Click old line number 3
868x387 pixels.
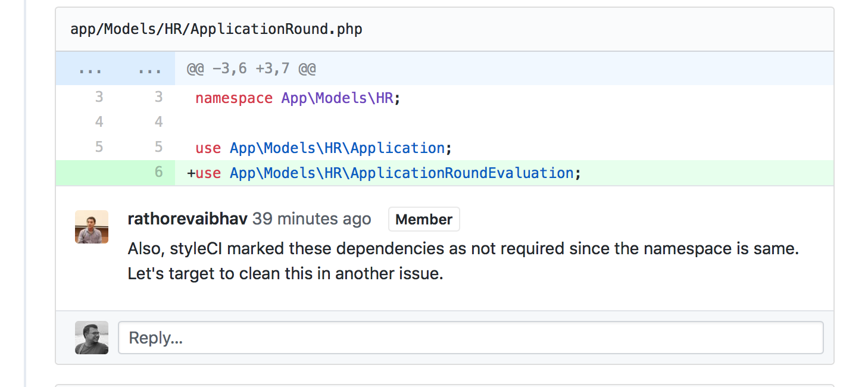click(x=99, y=98)
